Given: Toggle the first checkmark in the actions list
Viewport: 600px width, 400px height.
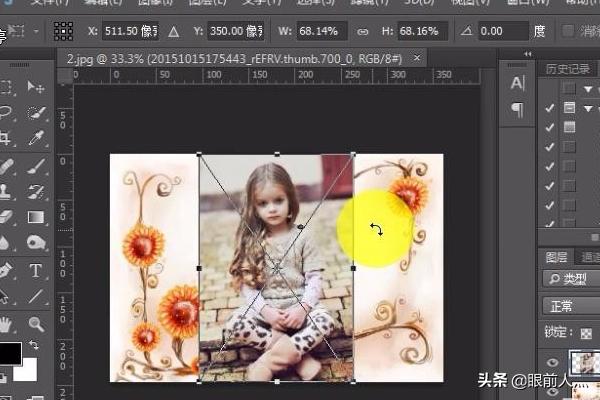Looking at the screenshot, I should 549,108.
